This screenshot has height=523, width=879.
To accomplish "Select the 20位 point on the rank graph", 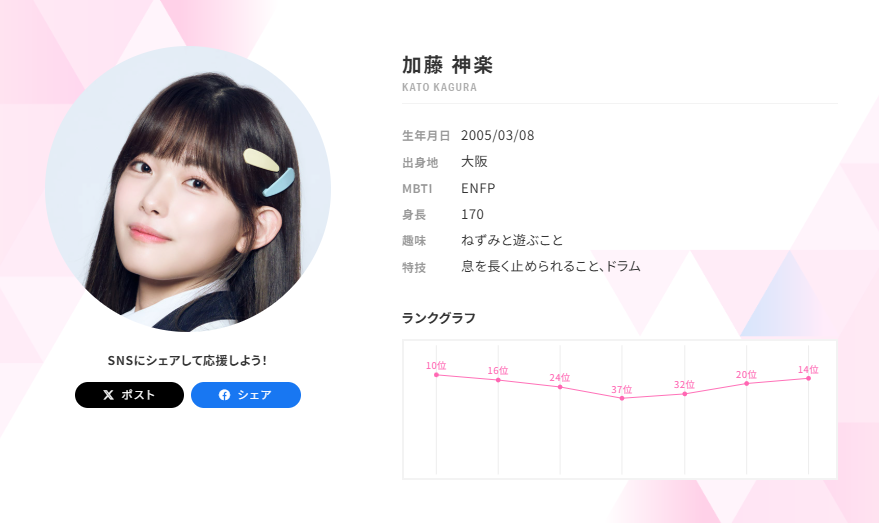I will pos(747,383).
